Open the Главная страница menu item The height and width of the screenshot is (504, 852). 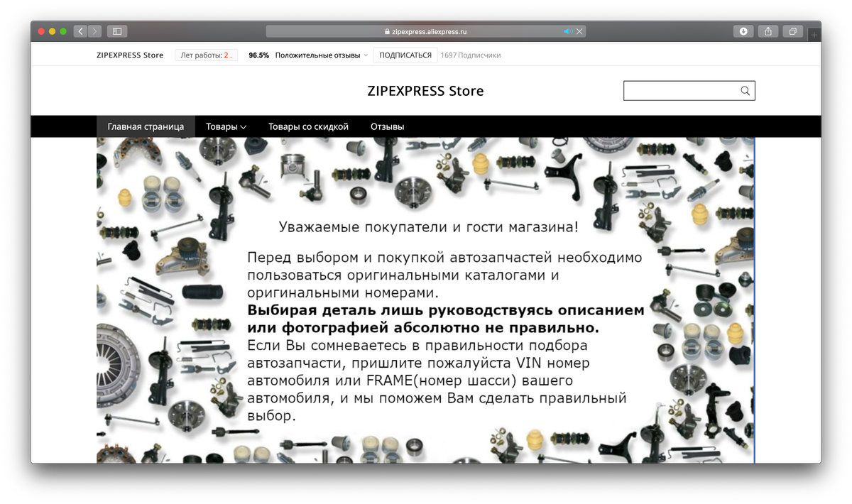146,126
